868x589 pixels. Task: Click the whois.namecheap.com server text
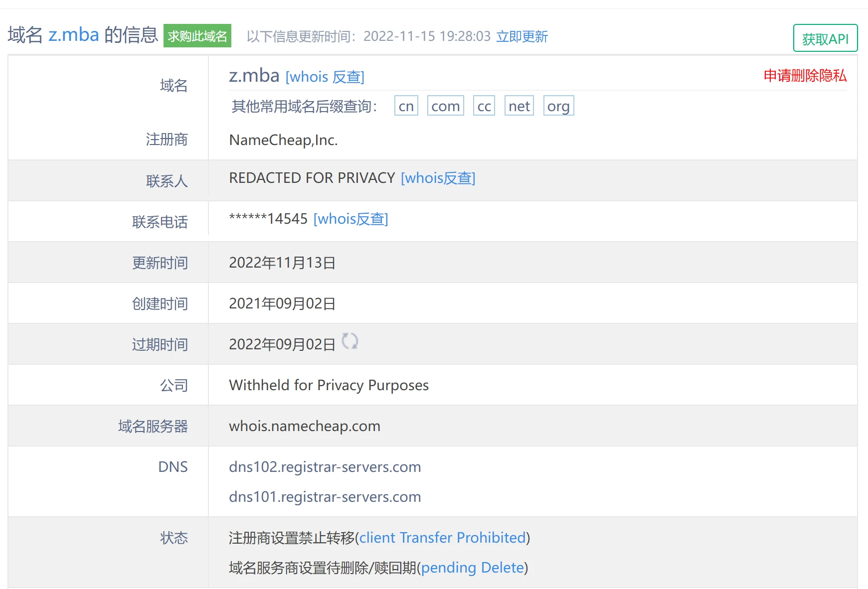click(x=304, y=426)
